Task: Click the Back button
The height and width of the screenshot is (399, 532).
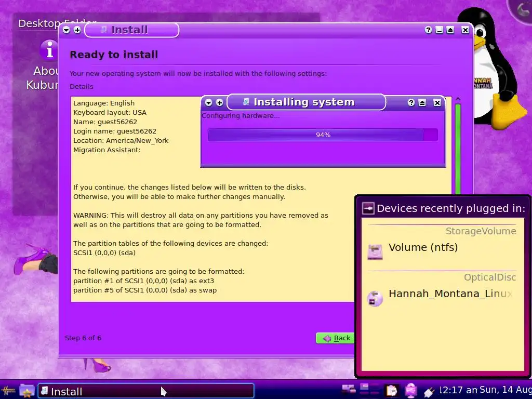Action: [336, 338]
